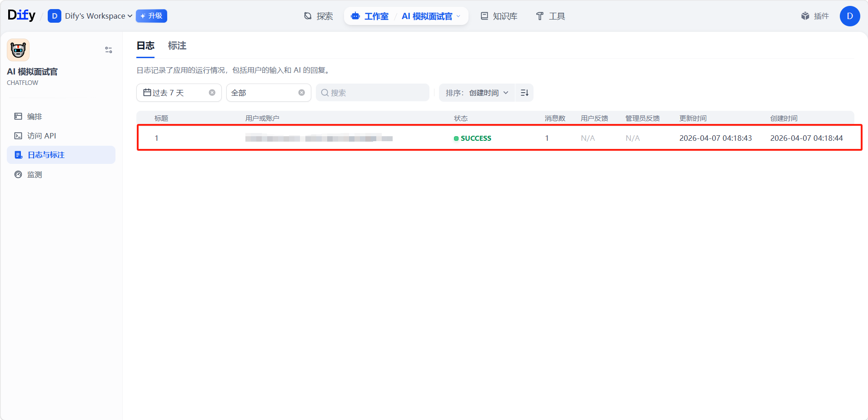Click the Dify logo
Viewport: 868px width, 420px height.
click(21, 15)
